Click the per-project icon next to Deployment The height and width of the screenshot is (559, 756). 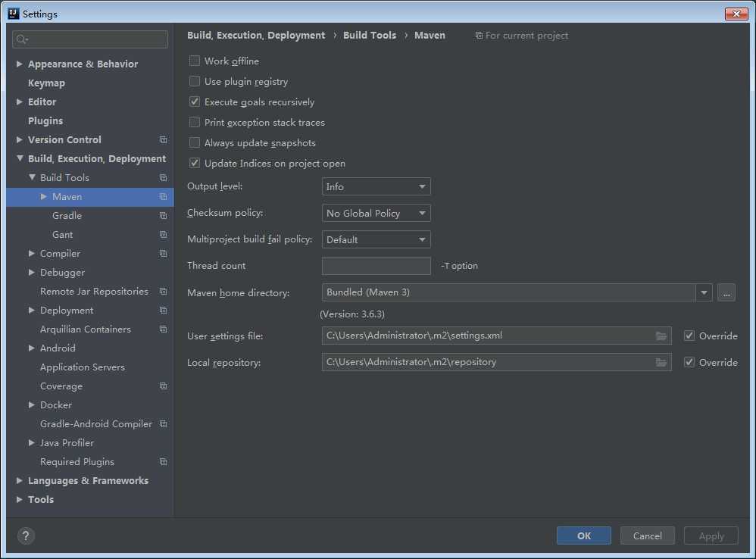164,311
